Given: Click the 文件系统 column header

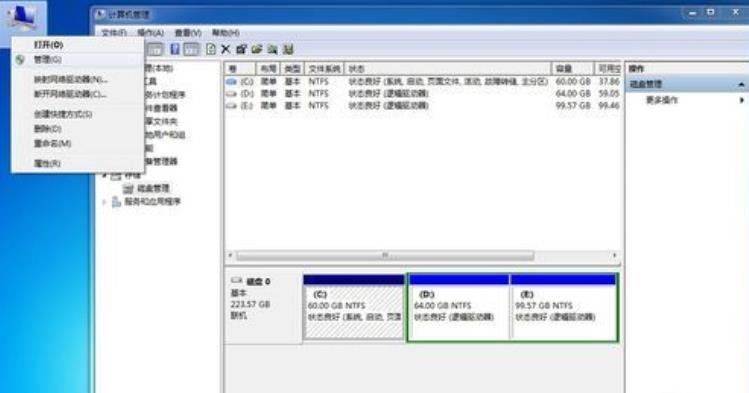Looking at the screenshot, I should pyautogui.click(x=323, y=69).
